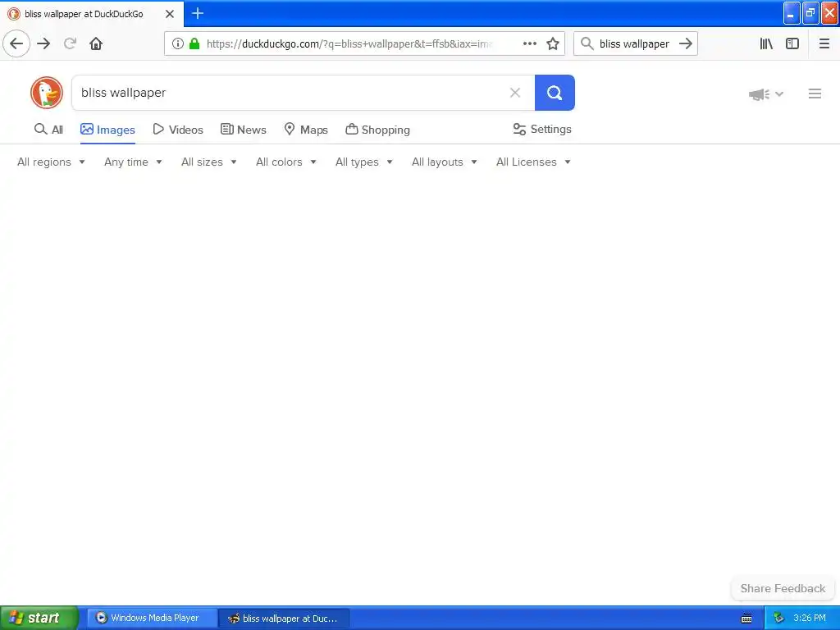The image size is (840, 630).
Task: Focus the DuckDuckGo search input
Action: click(290, 93)
